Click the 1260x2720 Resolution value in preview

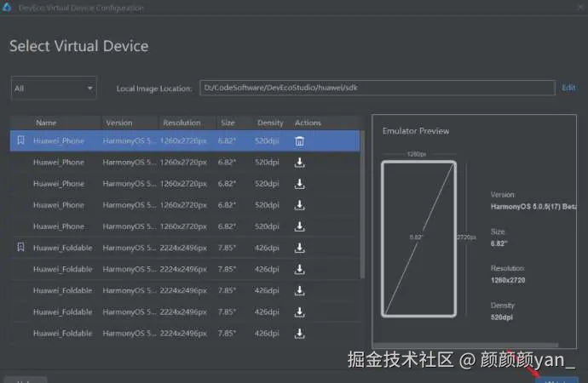tap(508, 280)
